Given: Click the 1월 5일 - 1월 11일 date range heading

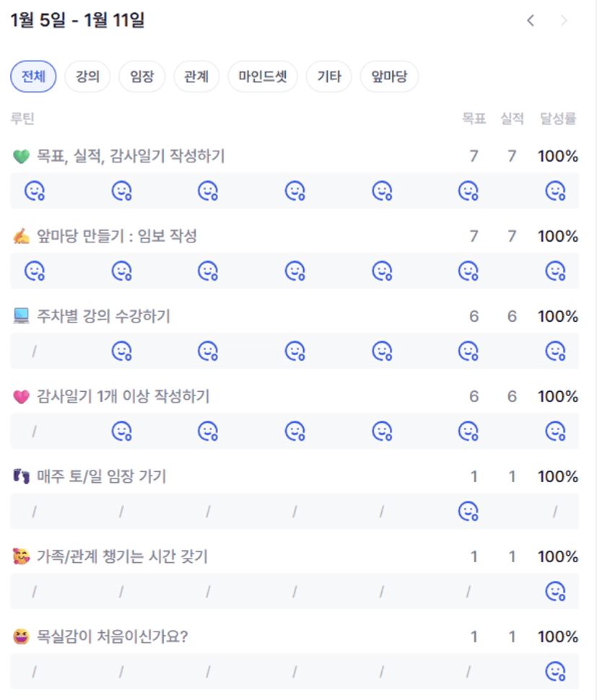Looking at the screenshot, I should point(78,21).
